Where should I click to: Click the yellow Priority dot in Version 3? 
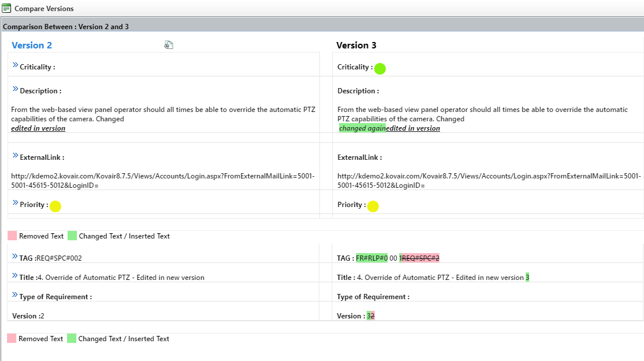373,206
